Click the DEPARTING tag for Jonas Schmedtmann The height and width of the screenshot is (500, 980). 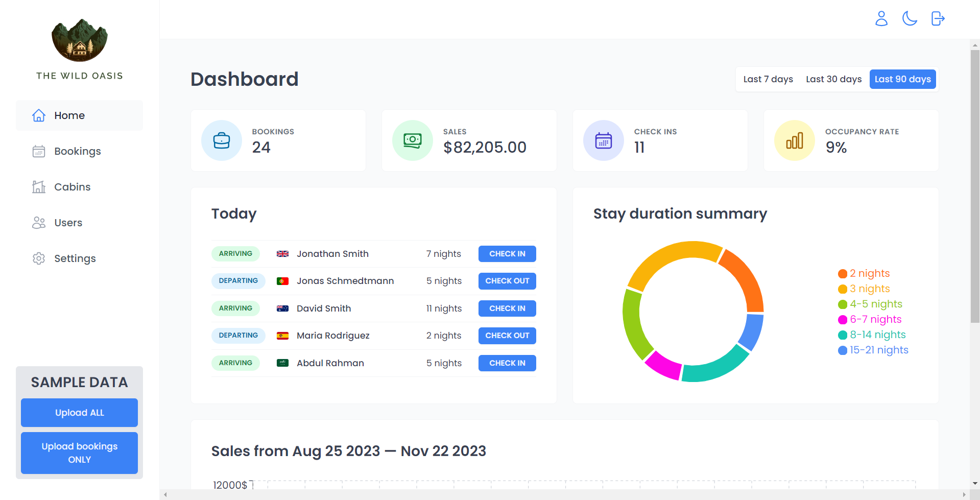coord(238,281)
